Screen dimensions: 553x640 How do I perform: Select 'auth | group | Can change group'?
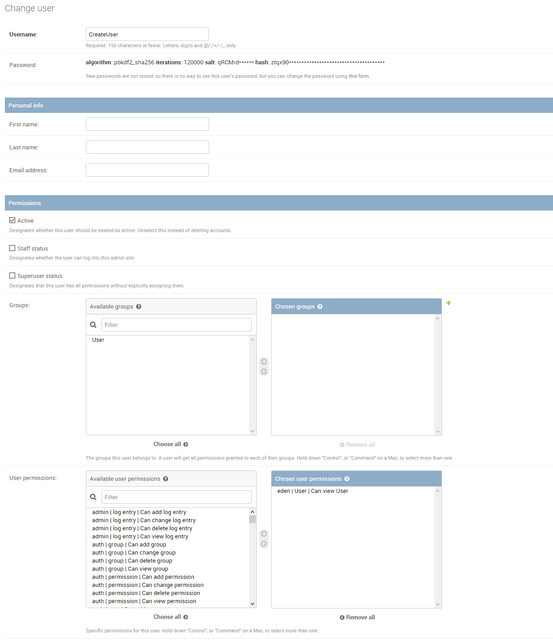tap(134, 553)
